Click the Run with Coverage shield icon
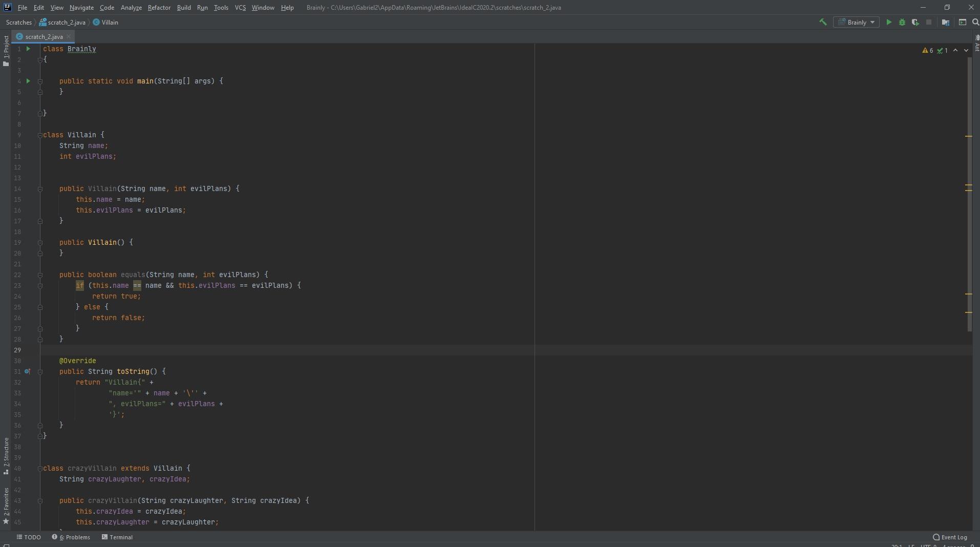This screenshot has height=547, width=980. pyautogui.click(x=915, y=22)
